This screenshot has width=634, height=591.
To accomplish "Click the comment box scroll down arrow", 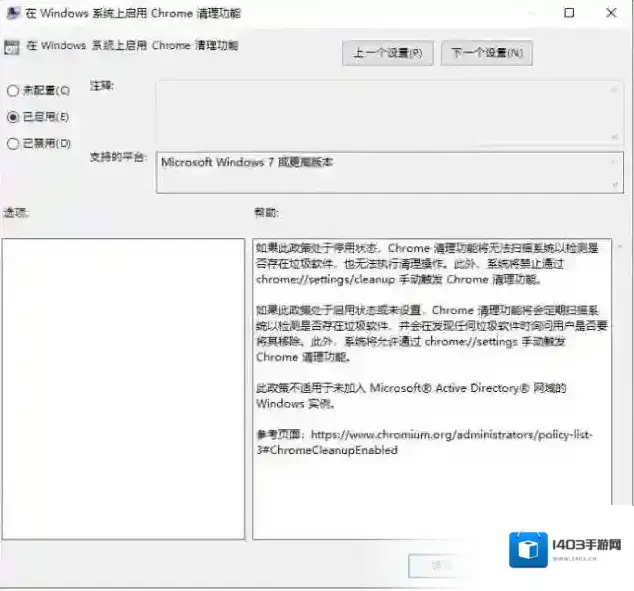I will 615,137.
